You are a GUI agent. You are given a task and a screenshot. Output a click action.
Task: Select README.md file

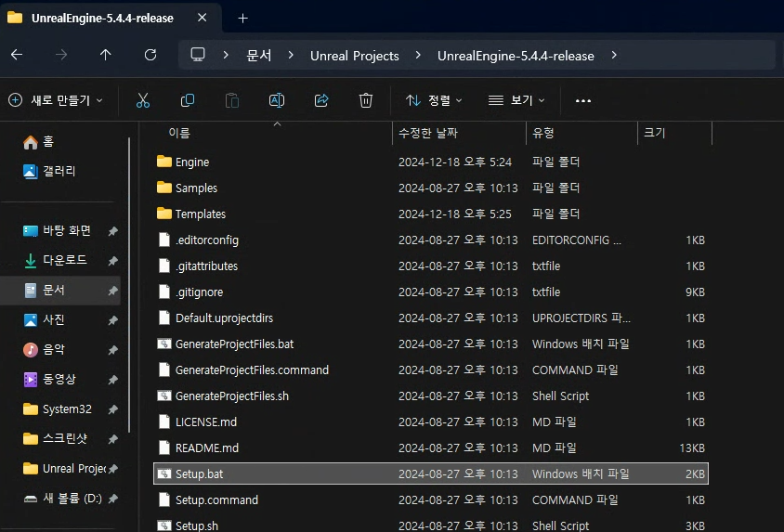430,448
